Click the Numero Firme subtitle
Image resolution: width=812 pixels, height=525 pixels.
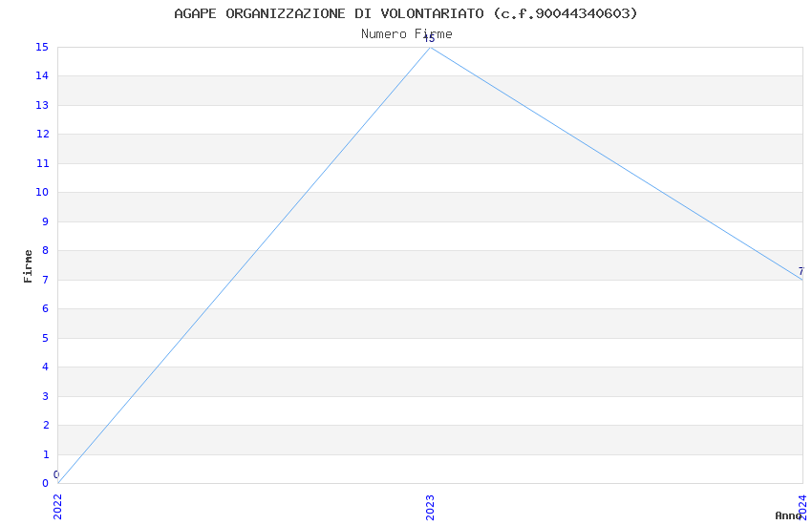point(407,34)
